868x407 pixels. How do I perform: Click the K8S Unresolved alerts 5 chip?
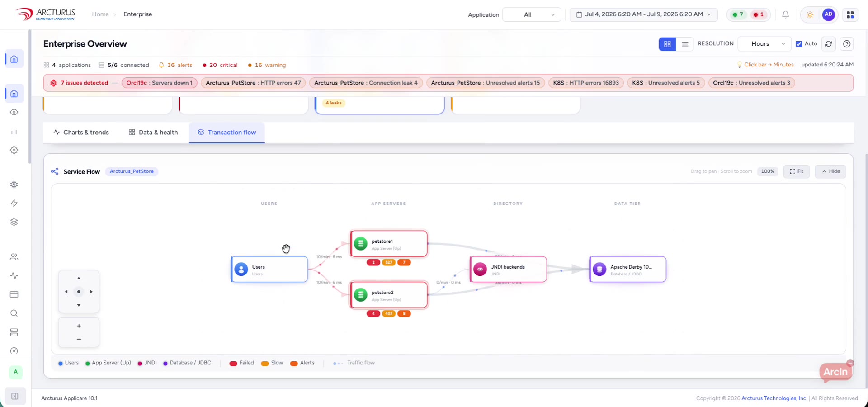(x=665, y=83)
